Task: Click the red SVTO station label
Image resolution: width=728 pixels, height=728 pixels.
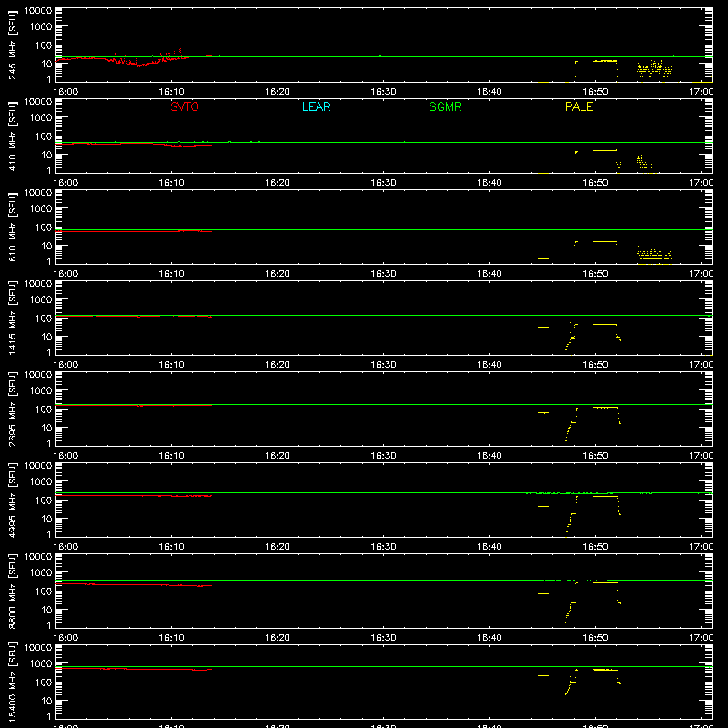Action: click(x=185, y=106)
